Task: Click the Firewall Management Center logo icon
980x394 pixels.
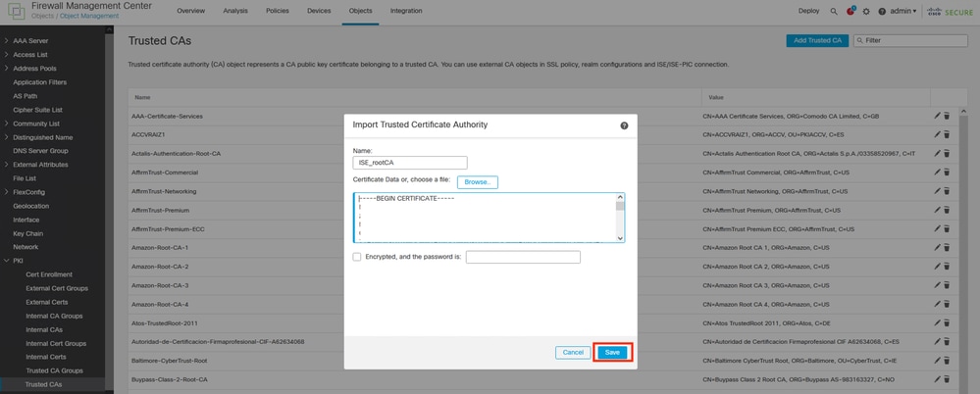Action: pyautogui.click(x=15, y=11)
